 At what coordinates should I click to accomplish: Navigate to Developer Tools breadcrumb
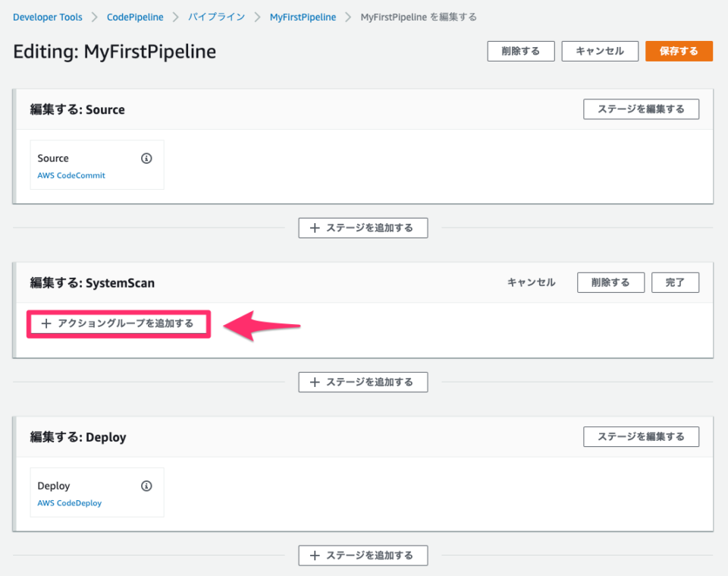click(x=47, y=17)
